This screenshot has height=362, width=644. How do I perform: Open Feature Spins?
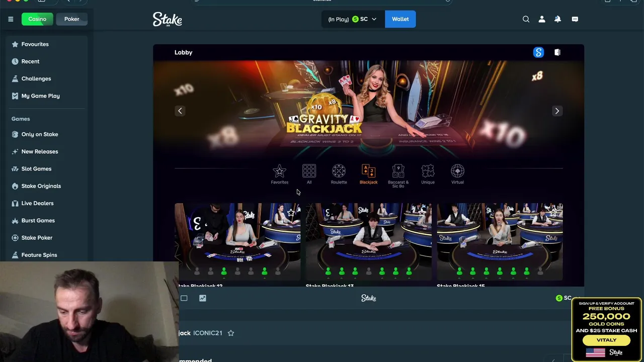46,255
